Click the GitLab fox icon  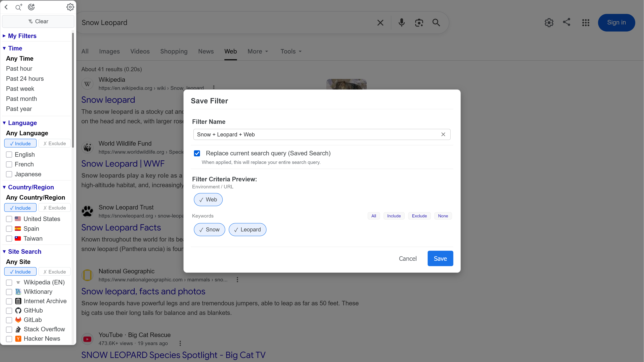pos(18,320)
